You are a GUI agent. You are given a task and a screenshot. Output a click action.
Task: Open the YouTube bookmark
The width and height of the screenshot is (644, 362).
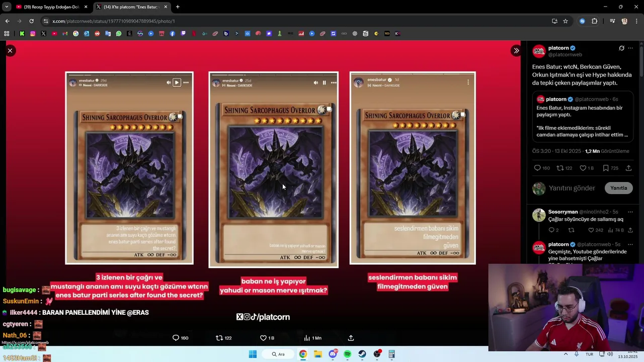coord(54,34)
